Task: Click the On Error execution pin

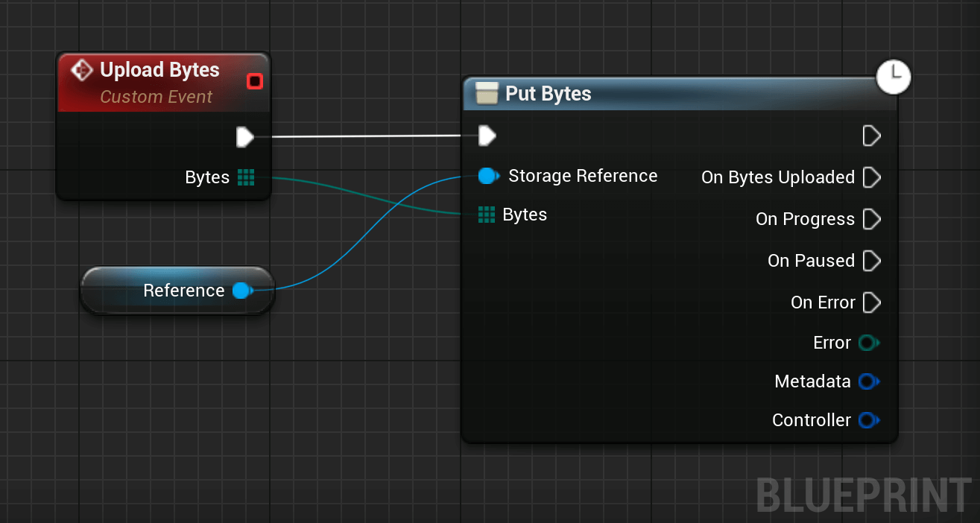Action: click(871, 302)
